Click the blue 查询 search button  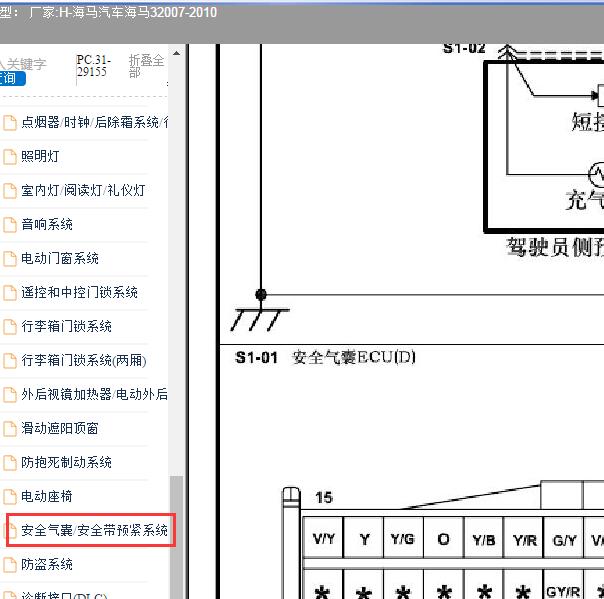[x=12, y=78]
